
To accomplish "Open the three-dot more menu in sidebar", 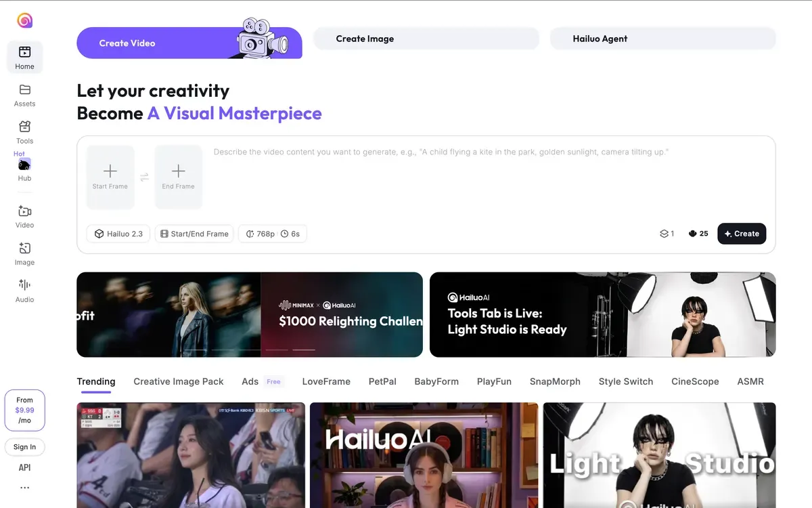I will pos(25,488).
